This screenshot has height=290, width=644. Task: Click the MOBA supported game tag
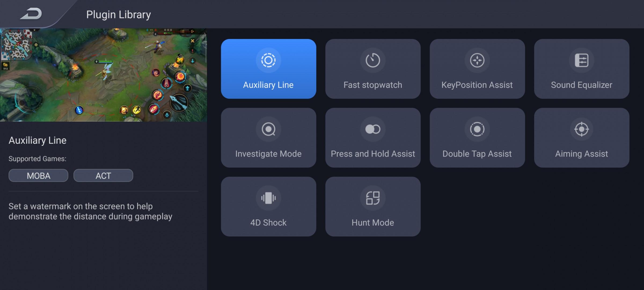(x=38, y=176)
